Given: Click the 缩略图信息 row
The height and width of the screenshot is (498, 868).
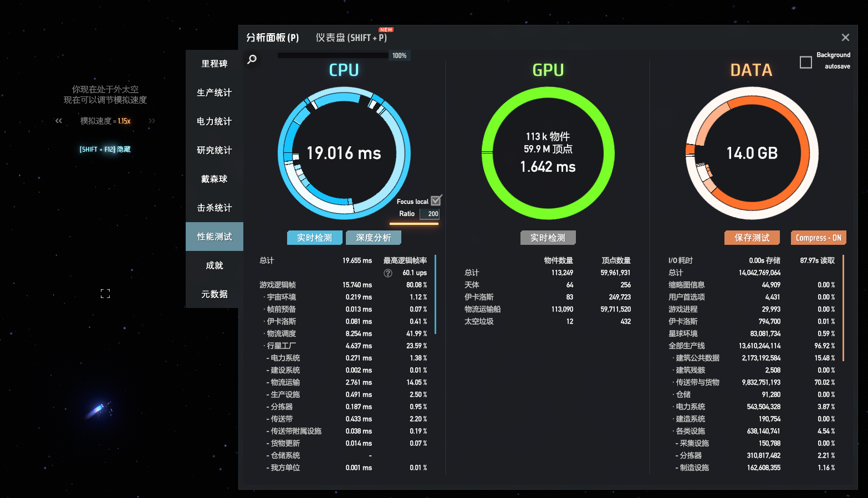Looking at the screenshot, I should pyautogui.click(x=752, y=285).
